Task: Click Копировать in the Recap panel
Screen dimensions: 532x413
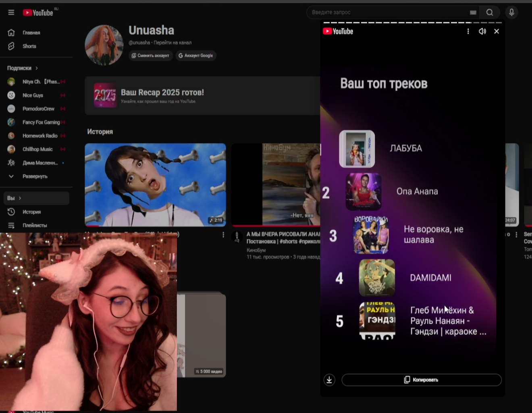Action: [x=422, y=380]
